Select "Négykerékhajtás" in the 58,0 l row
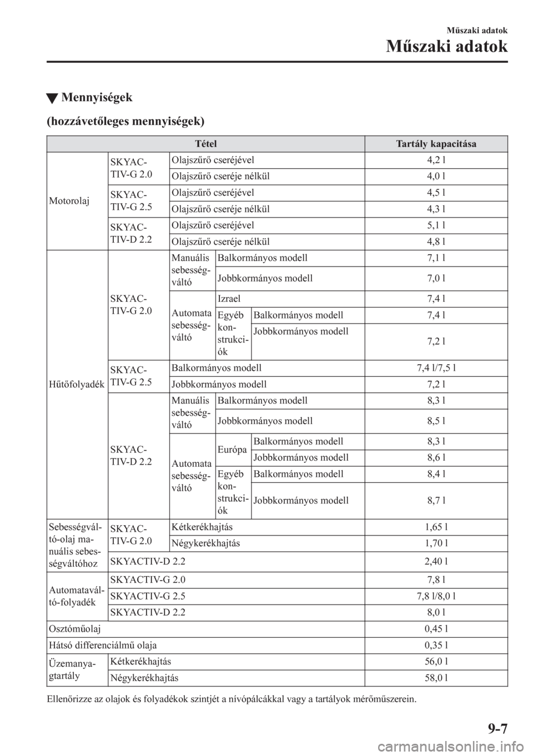This screenshot has width=533, height=756. (144, 678)
